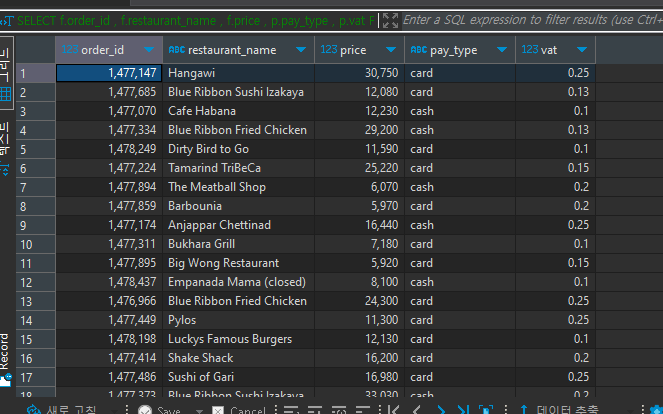Click the Cancel button label
Image resolution: width=663 pixels, height=414 pixels.
248,410
